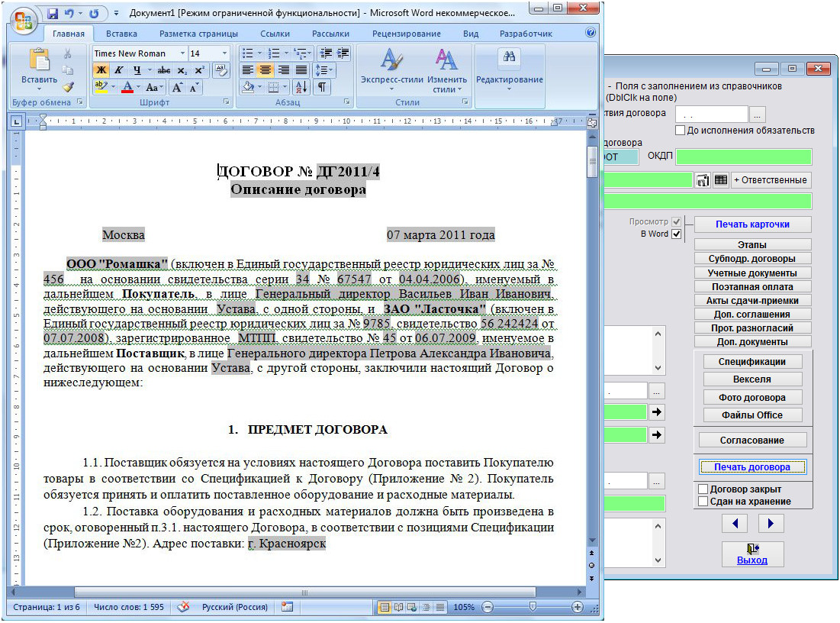Screen dimensions: 840x623
Task: Switch to the Рассылки tab
Action: (x=330, y=34)
